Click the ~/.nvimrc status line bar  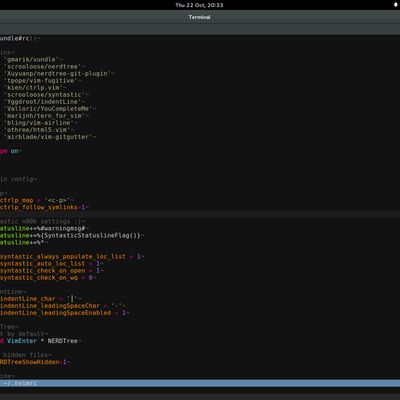click(x=200, y=383)
